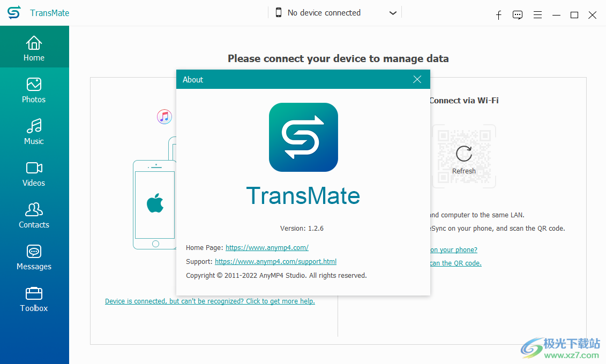Click the iPhone illustration with Apple logo
This screenshot has height=364, width=606.
[155, 204]
